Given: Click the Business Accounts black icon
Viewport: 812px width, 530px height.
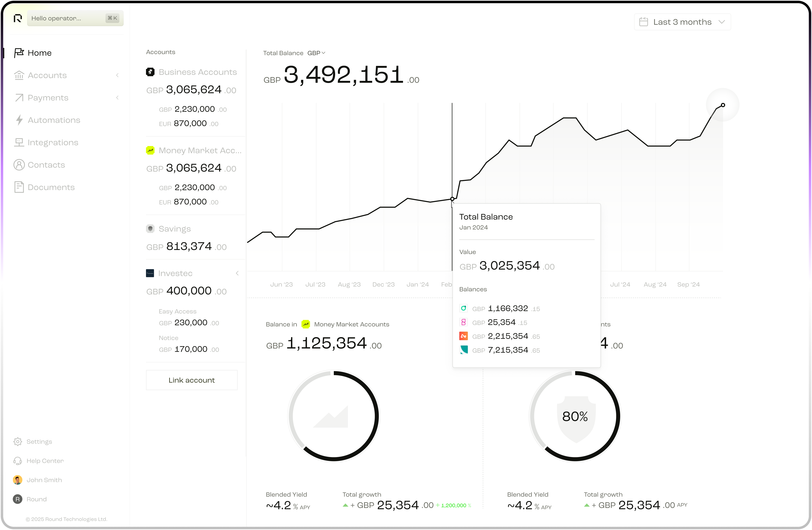Looking at the screenshot, I should click(150, 72).
